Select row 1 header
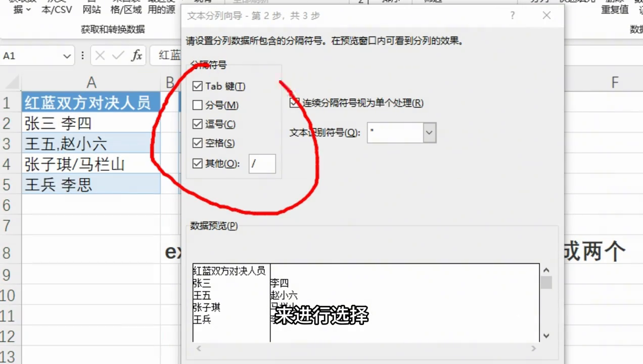The image size is (643, 364). point(11,103)
